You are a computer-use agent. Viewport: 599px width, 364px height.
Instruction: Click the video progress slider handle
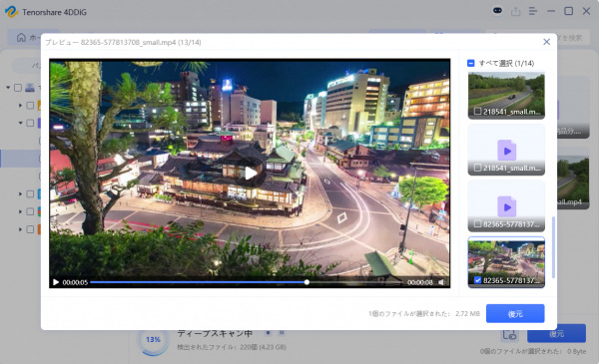click(x=306, y=282)
